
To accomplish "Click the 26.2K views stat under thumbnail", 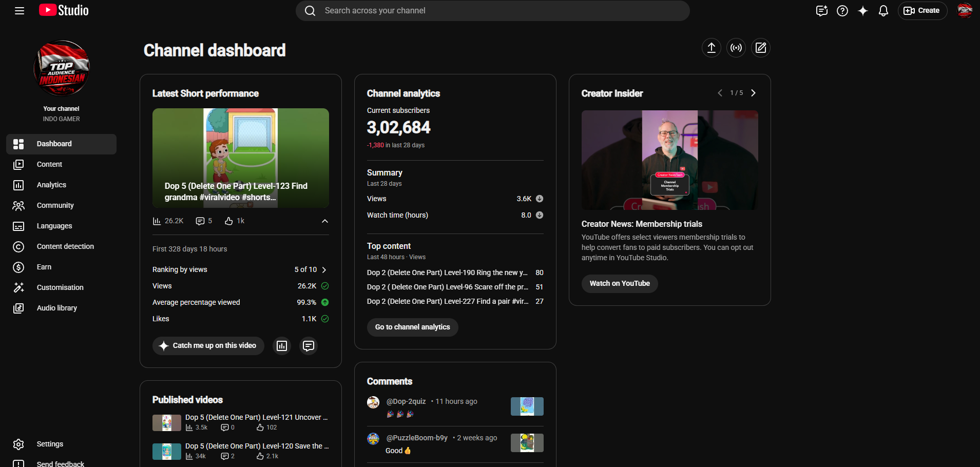I will (168, 221).
